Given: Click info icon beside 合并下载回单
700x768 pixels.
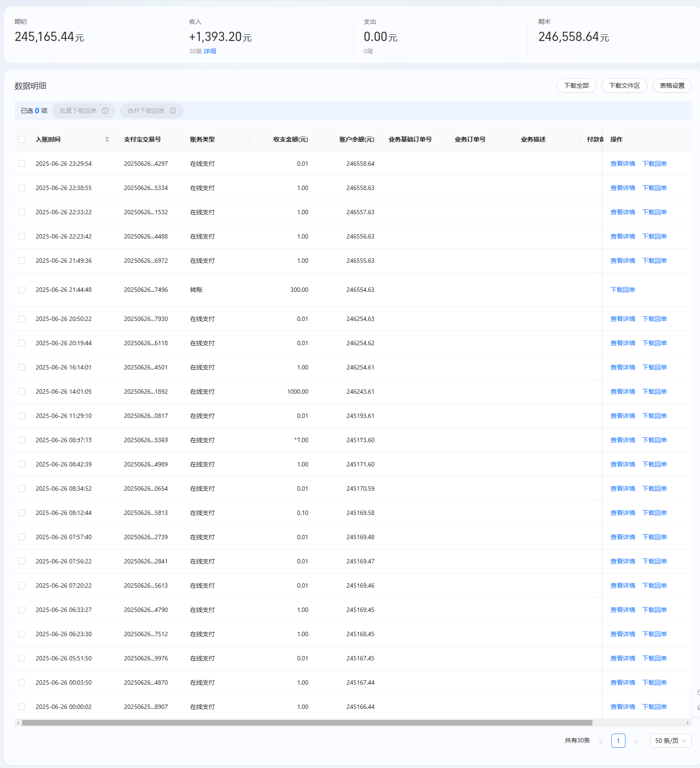Looking at the screenshot, I should tap(173, 111).
